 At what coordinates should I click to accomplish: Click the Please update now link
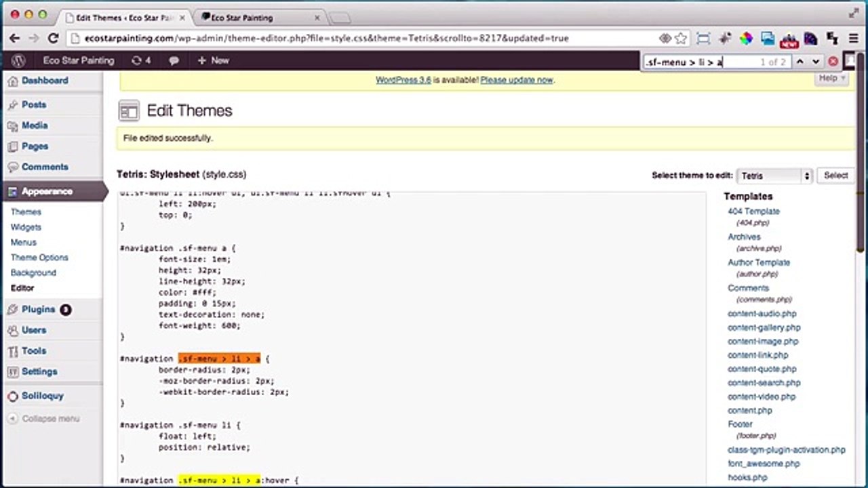pyautogui.click(x=517, y=80)
